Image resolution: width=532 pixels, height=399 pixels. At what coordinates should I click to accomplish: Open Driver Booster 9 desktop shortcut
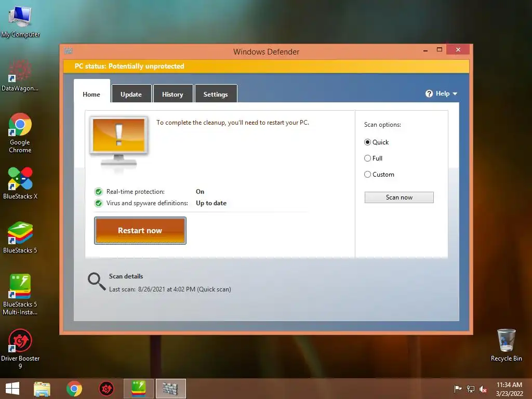click(20, 349)
